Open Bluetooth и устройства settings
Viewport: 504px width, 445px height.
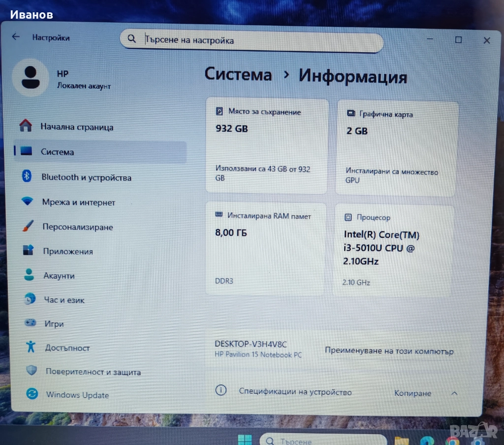tap(86, 178)
